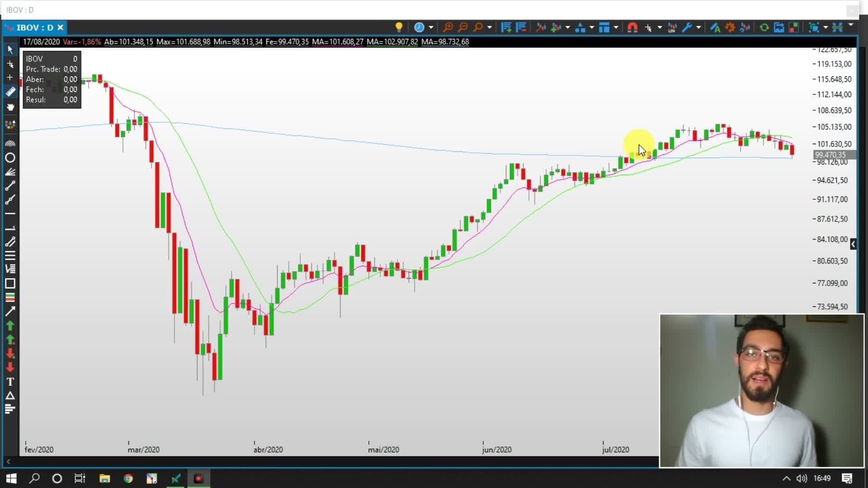Open the Windows notification center
868x488 pixels.
[847, 479]
